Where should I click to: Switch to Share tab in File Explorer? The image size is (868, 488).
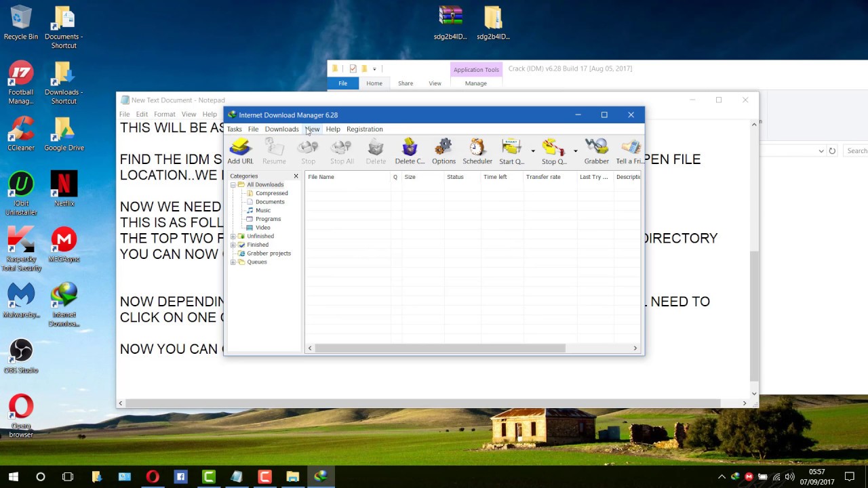(406, 83)
